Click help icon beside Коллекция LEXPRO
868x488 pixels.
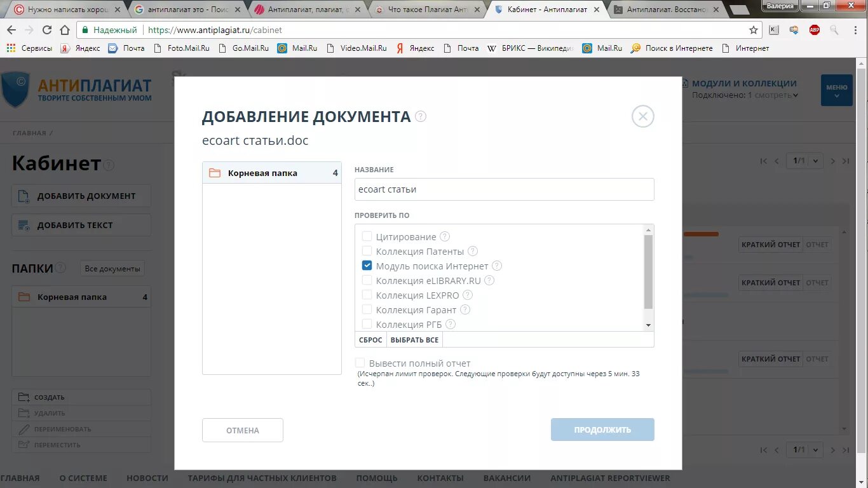(x=468, y=295)
